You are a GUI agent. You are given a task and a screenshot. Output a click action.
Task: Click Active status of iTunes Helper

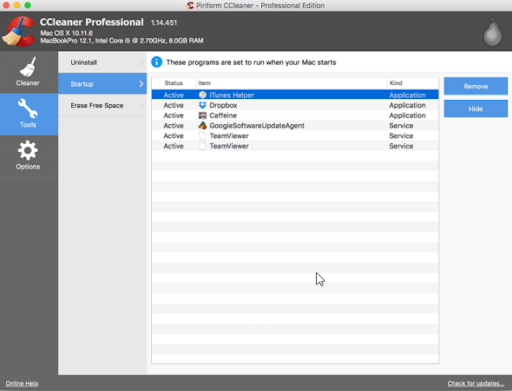[173, 95]
